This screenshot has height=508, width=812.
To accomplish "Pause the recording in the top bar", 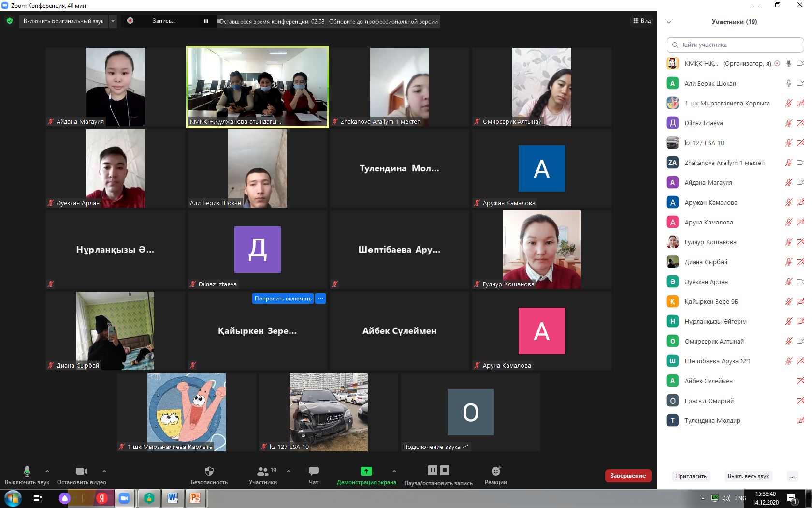I will point(206,21).
